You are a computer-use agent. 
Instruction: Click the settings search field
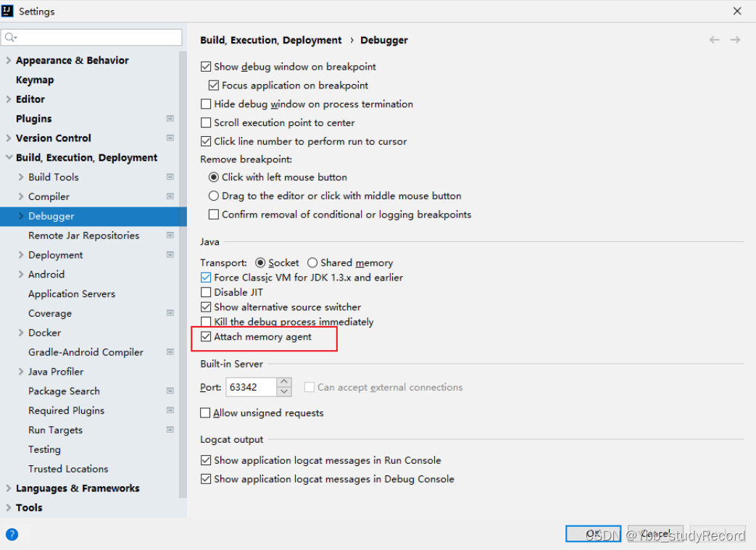pos(91,37)
